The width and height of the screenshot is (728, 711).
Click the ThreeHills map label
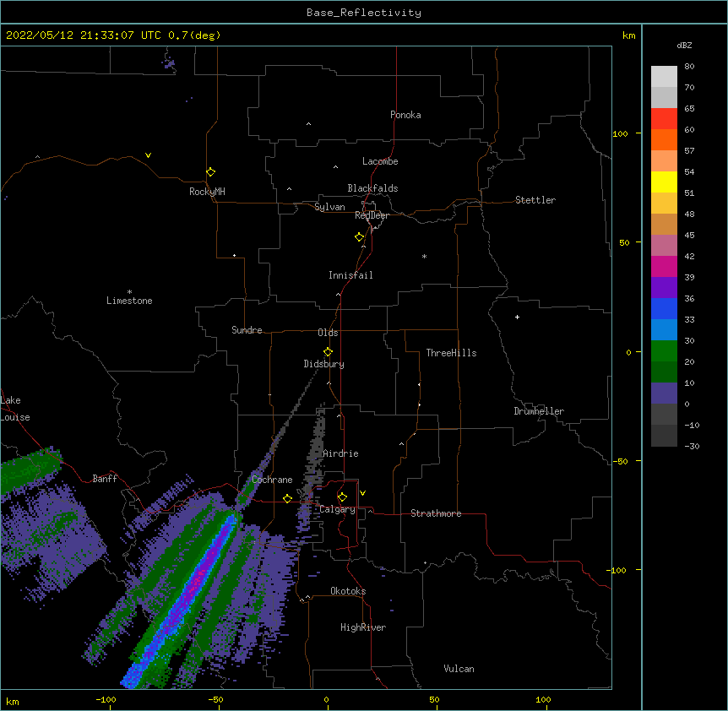pos(451,353)
